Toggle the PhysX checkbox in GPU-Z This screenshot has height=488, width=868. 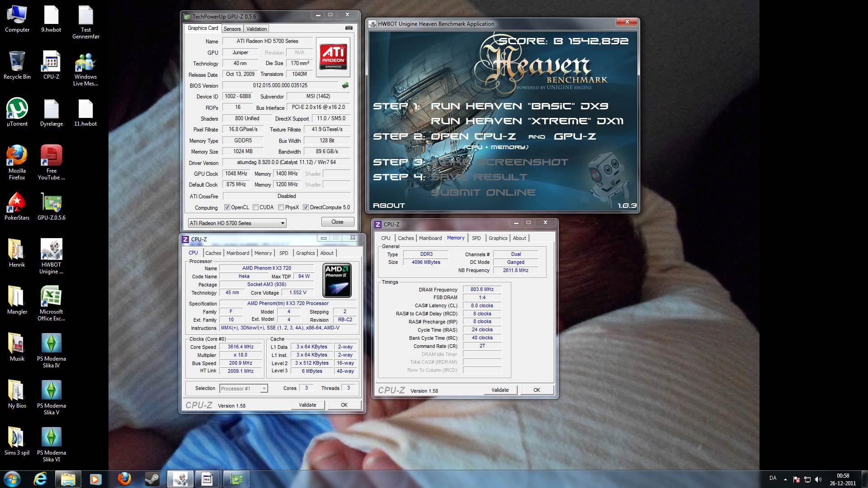[x=281, y=207]
